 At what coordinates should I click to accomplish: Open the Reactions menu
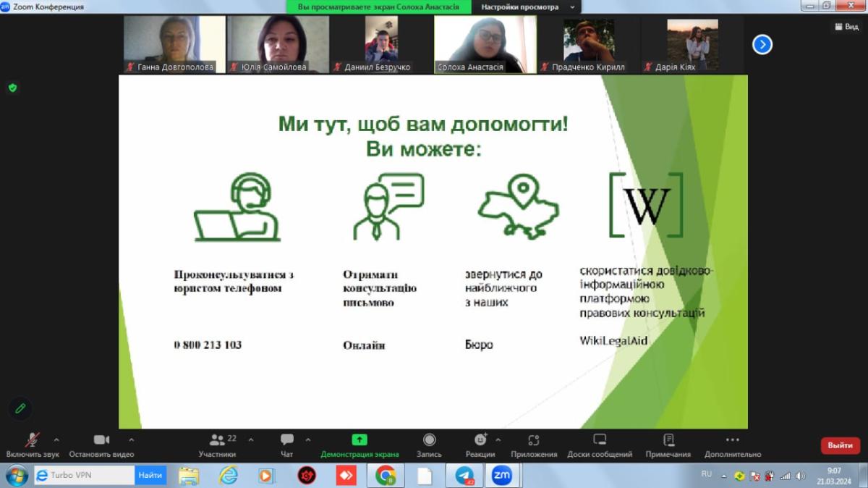[480, 440]
